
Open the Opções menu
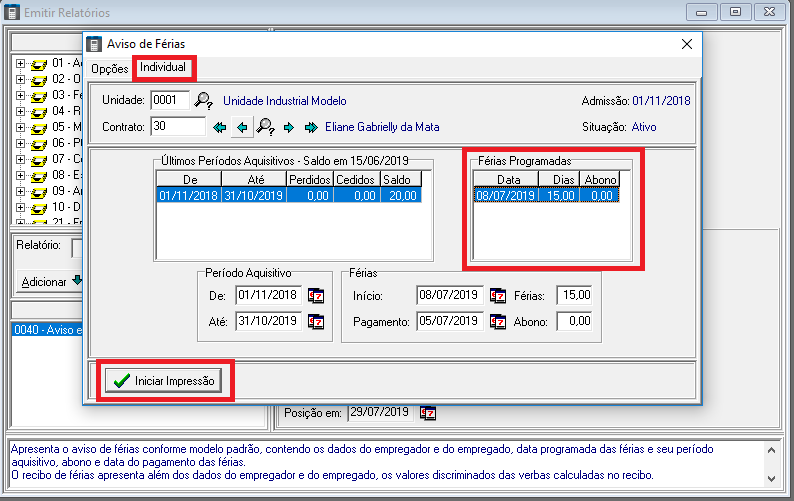tap(109, 69)
